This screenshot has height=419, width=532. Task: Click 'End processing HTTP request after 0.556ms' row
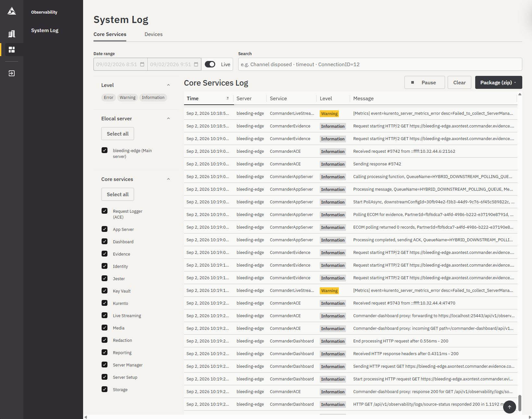pos(351,341)
